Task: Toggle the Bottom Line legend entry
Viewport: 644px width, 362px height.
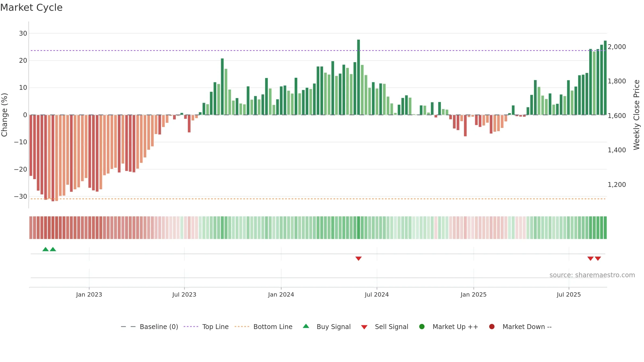Action: (264, 327)
